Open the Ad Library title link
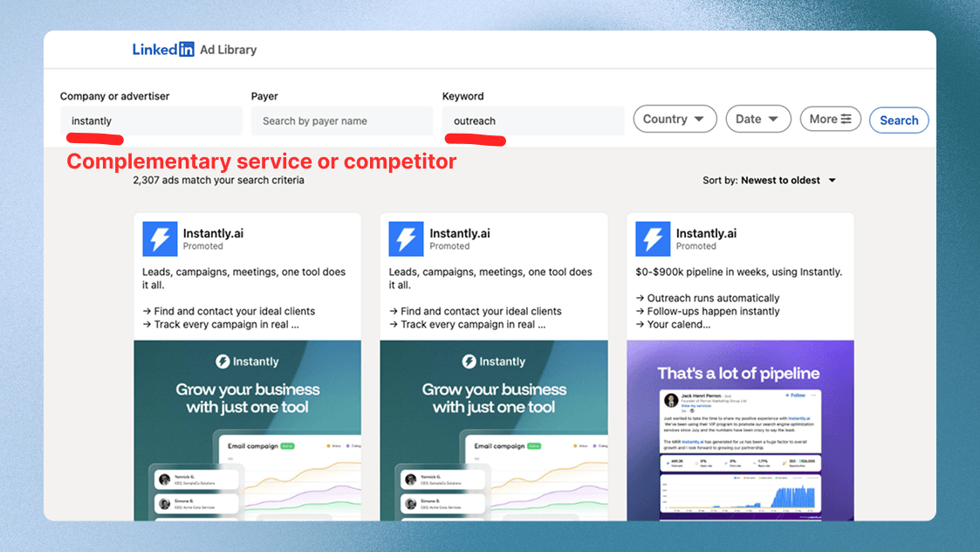Image resolution: width=980 pixels, height=552 pixels. (228, 50)
